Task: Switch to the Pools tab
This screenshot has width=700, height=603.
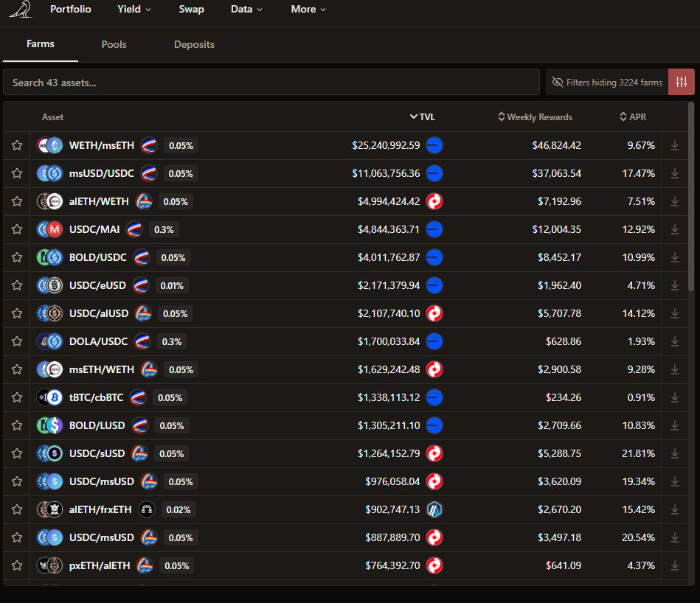Action: 114,44
